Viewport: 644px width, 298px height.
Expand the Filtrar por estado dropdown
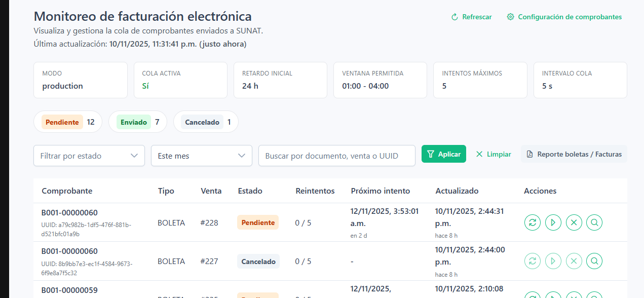pos(89,156)
